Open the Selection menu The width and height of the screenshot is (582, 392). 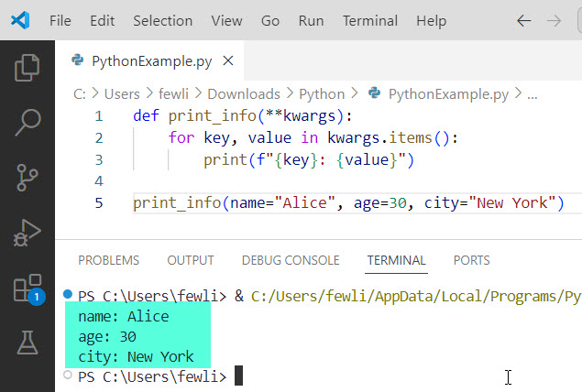tap(162, 21)
